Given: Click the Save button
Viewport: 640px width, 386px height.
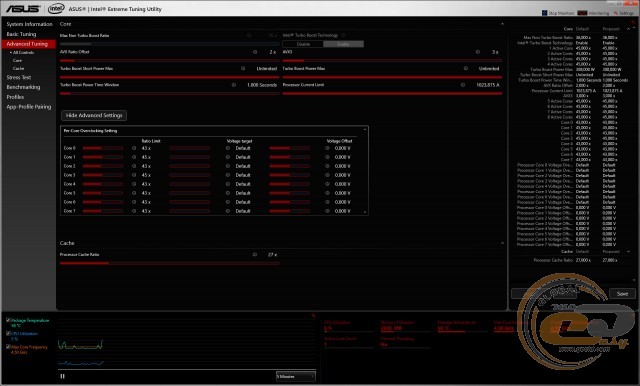Looking at the screenshot, I should [x=622, y=293].
